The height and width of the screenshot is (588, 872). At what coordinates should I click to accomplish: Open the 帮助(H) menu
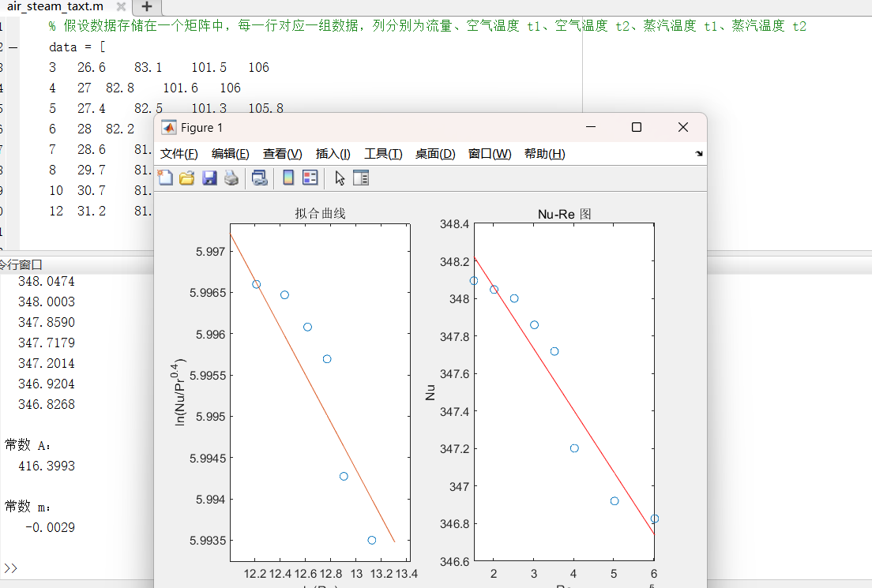click(x=544, y=154)
